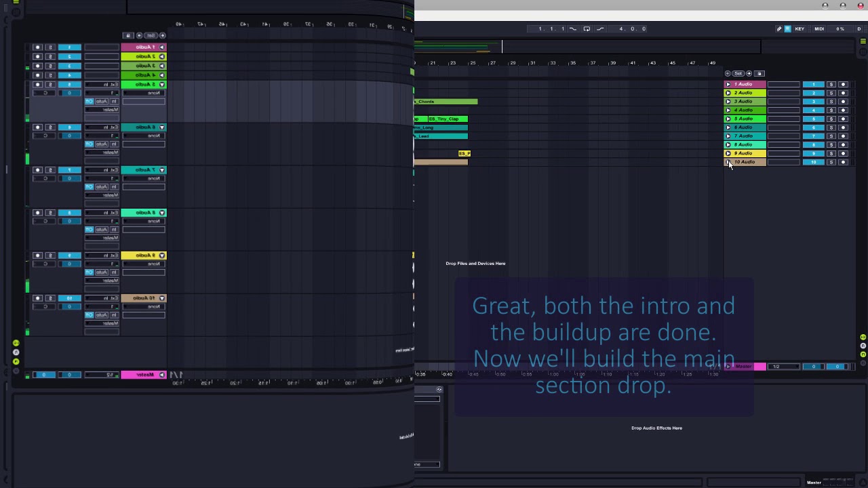
Task: Unfold the 3 Audio track in right panel
Action: pyautogui.click(x=728, y=102)
